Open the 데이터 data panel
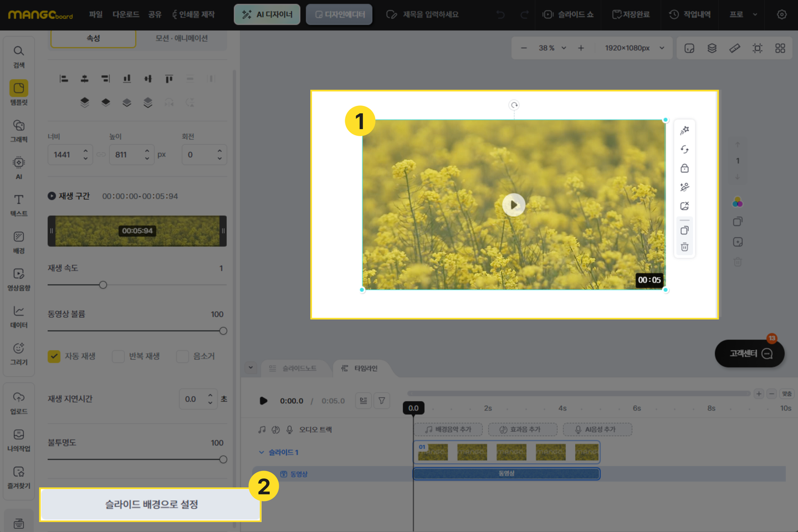This screenshot has height=532, width=798. (x=19, y=316)
